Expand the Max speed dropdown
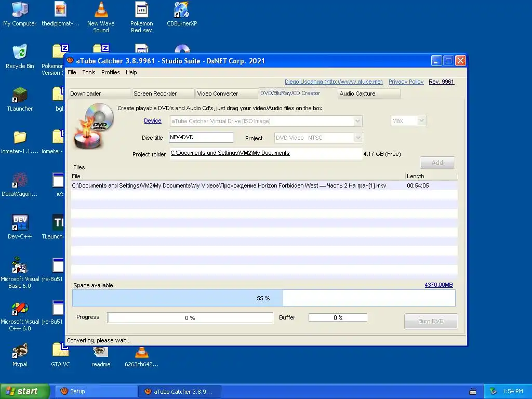The width and height of the screenshot is (532, 399). pos(421,121)
